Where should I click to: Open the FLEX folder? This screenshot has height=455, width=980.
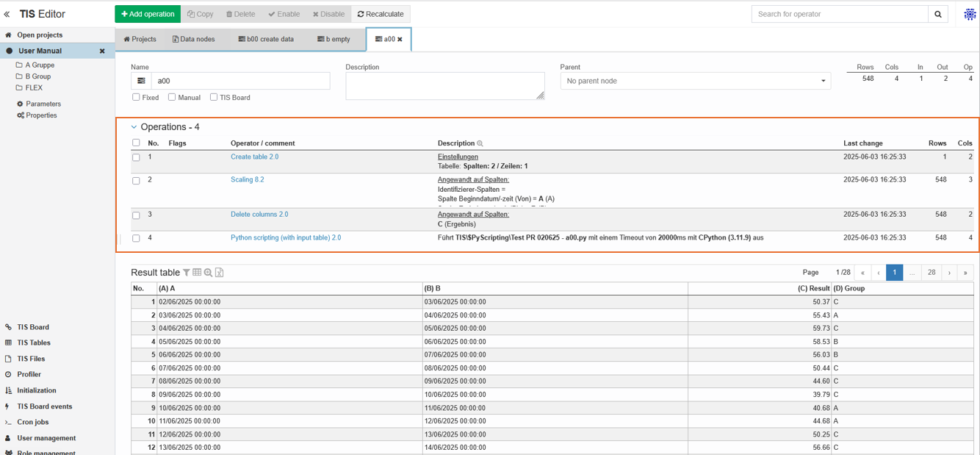tap(34, 87)
